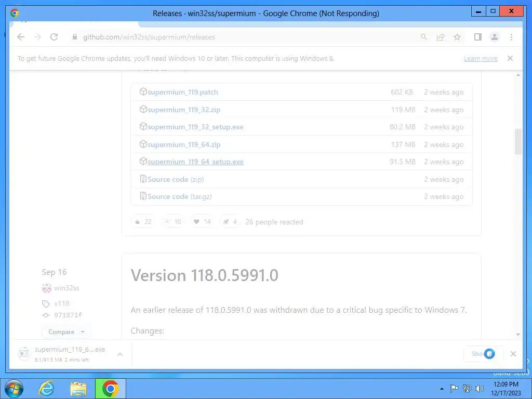Click the Chrome taskbar icon

[x=110, y=389]
